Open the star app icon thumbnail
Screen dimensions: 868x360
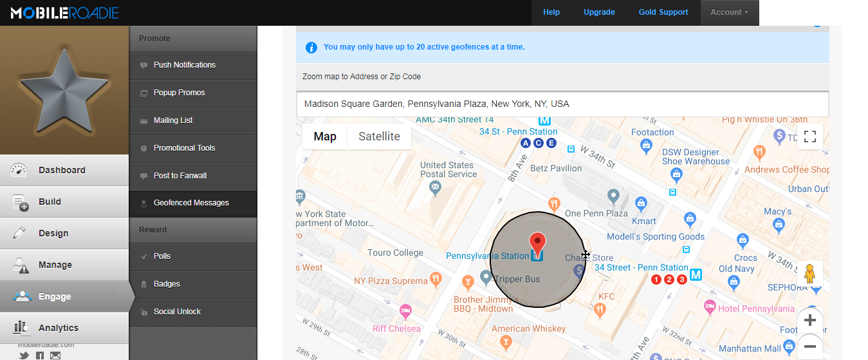[x=64, y=90]
